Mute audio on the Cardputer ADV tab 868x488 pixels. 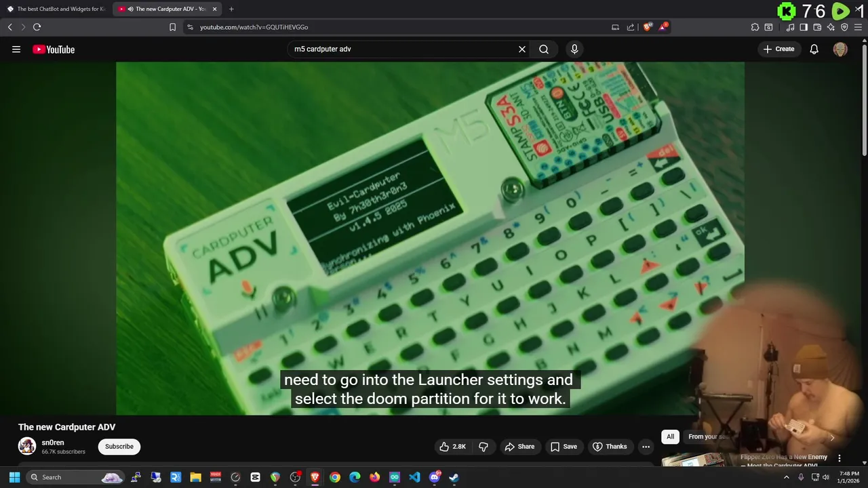(130, 9)
